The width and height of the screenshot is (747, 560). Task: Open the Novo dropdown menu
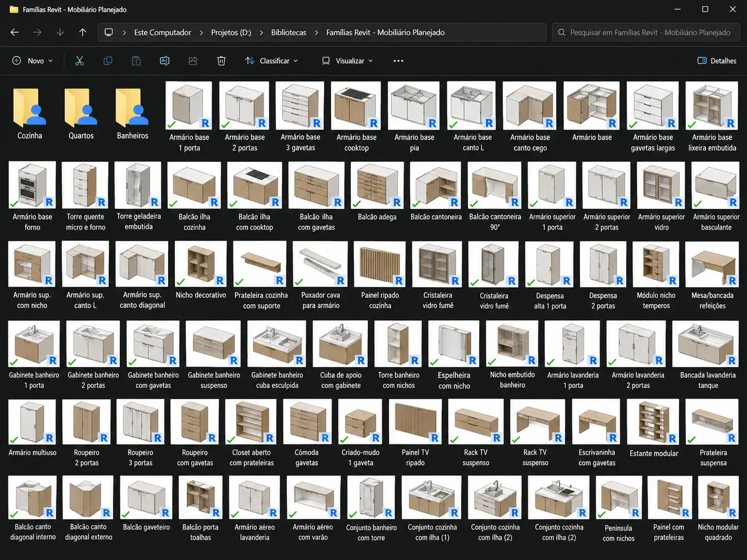coord(33,61)
